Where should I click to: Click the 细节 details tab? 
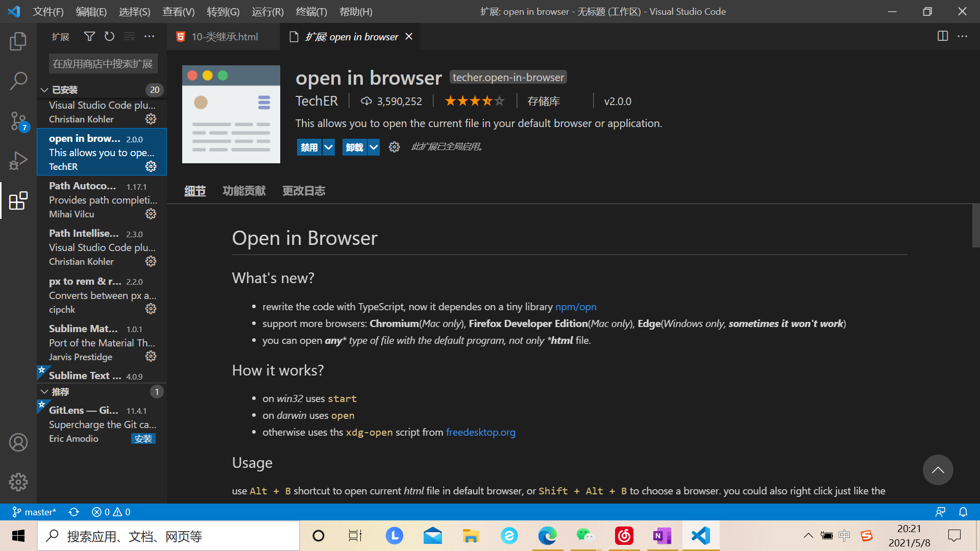[195, 190]
